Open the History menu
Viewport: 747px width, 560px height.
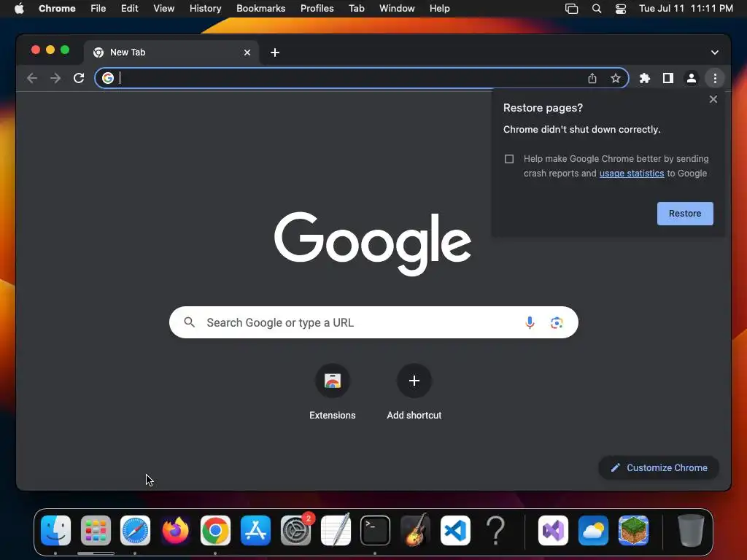coord(205,9)
